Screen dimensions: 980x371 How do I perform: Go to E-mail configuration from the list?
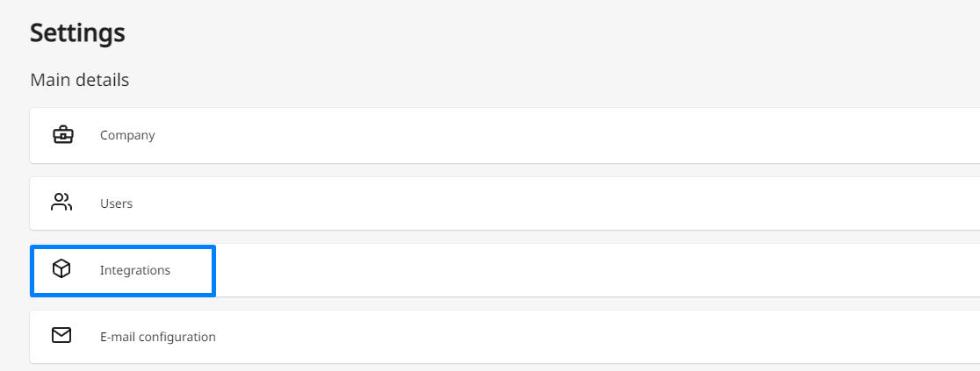(505, 337)
